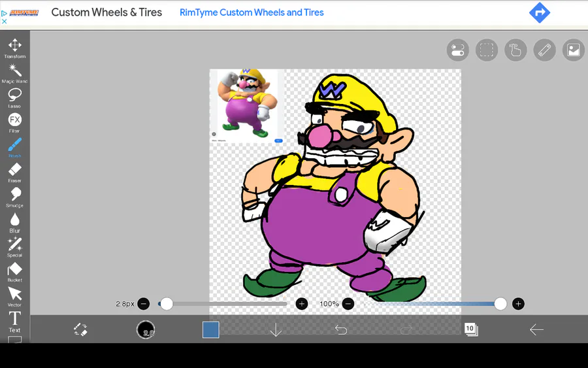Switch between brush and eraser
Screen dimensions: 588x368
pyautogui.click(x=80, y=329)
